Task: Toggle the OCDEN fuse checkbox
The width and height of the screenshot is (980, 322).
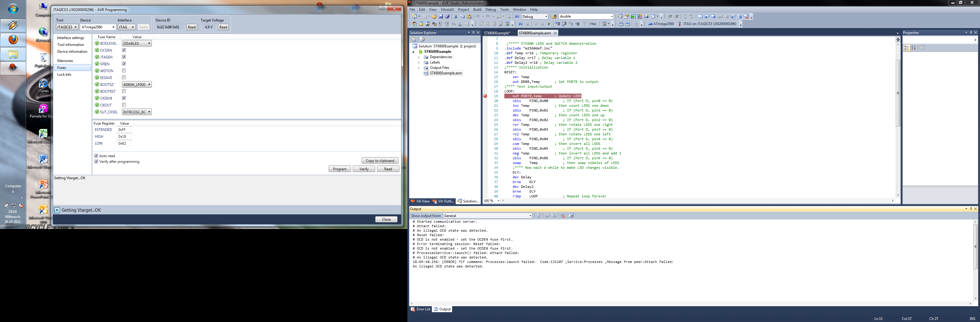Action: (x=124, y=50)
